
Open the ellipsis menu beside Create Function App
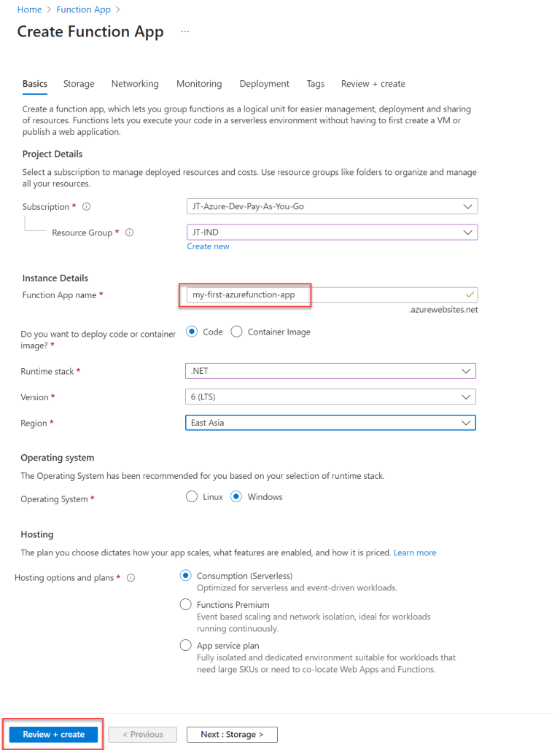click(184, 31)
